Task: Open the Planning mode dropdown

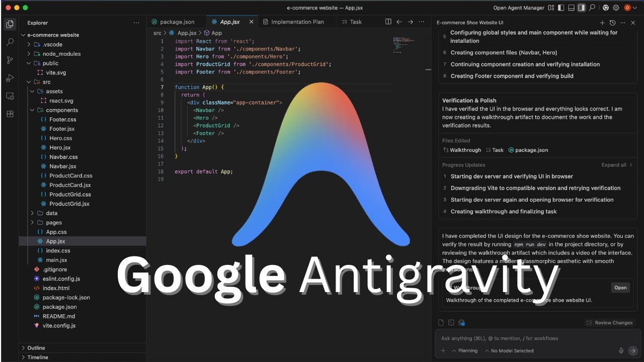Action: [465, 350]
